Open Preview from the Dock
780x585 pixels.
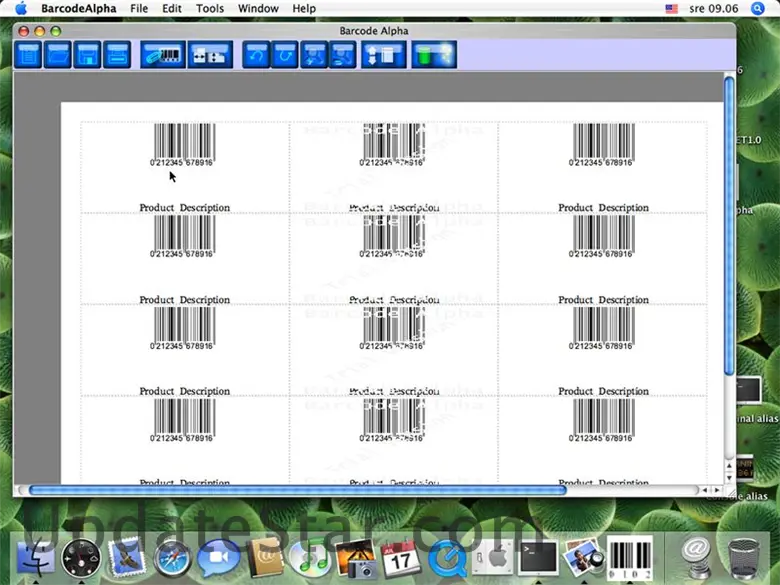pos(583,557)
